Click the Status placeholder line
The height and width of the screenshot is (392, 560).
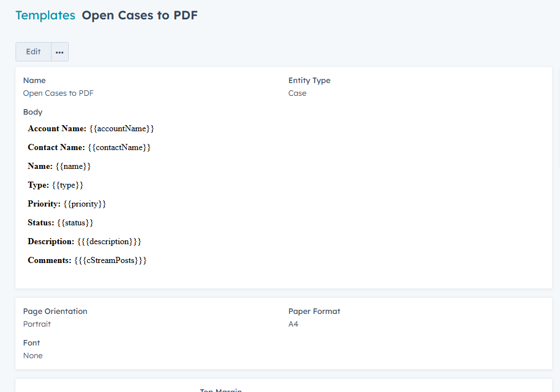(x=60, y=223)
